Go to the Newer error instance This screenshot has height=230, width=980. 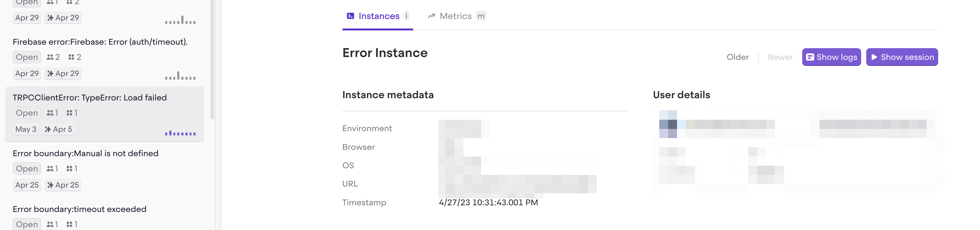[x=780, y=57]
